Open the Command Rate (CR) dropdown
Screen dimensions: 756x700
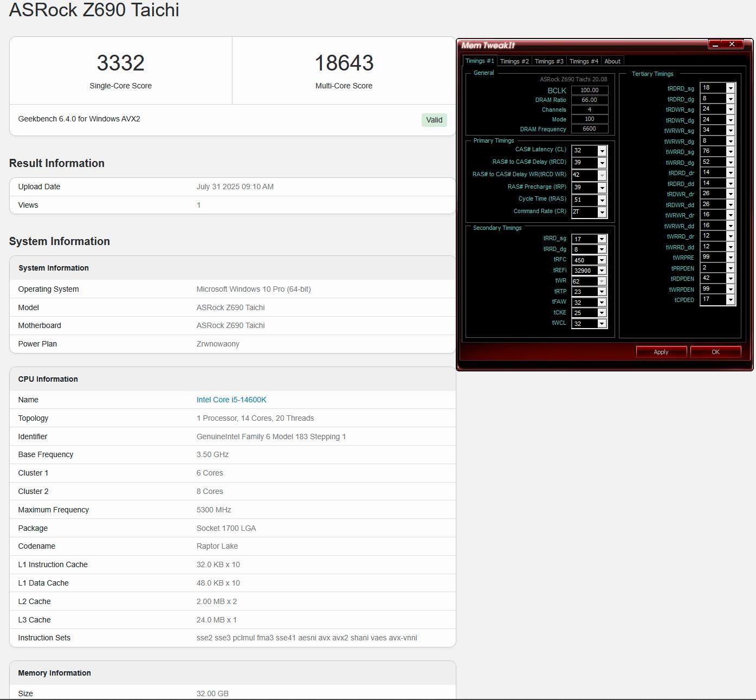[x=602, y=213]
